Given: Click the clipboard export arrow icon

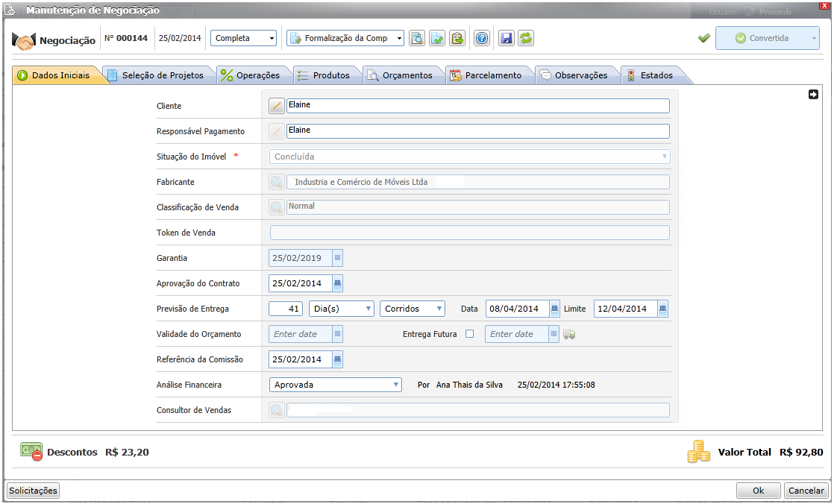Looking at the screenshot, I should (x=457, y=38).
